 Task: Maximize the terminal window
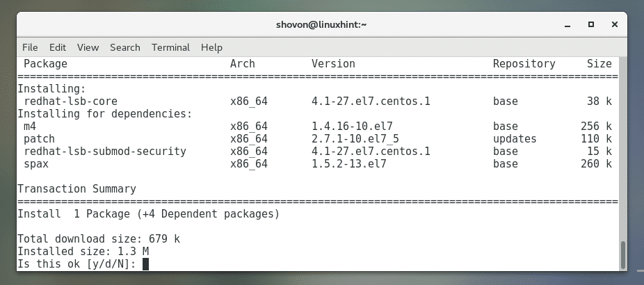coord(590,24)
